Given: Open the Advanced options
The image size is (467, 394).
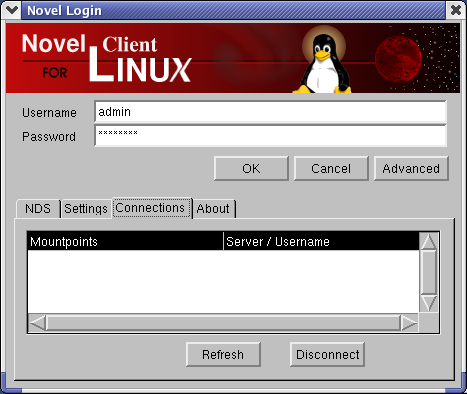Looking at the screenshot, I should click(411, 168).
